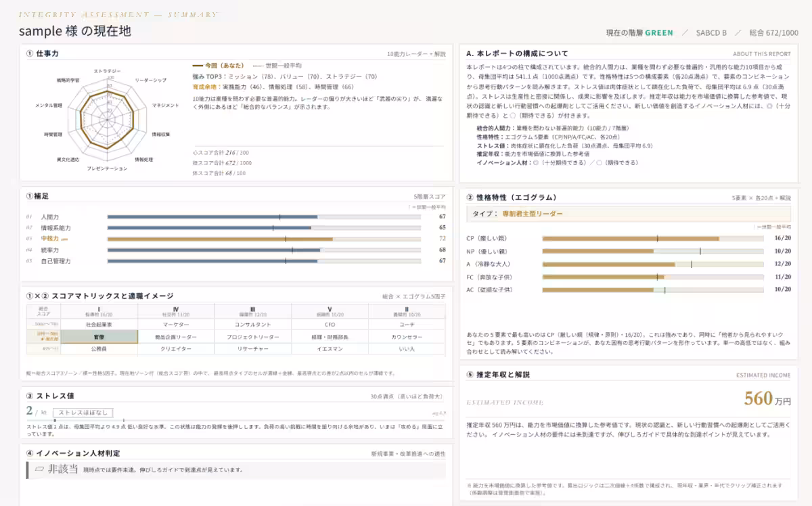The image size is (812, 506).
Task: Click circled number beside 推定年収と解説 heading
Action: pyautogui.click(x=470, y=374)
